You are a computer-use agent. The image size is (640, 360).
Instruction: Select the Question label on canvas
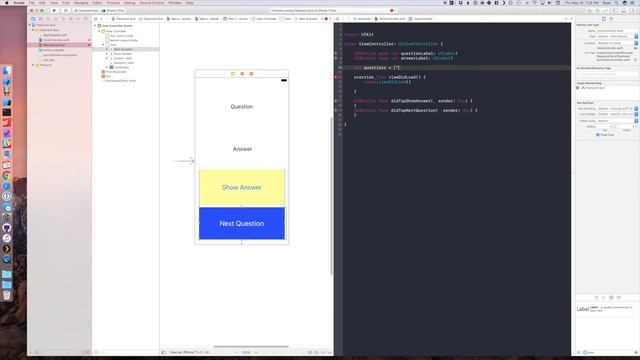pyautogui.click(x=242, y=107)
